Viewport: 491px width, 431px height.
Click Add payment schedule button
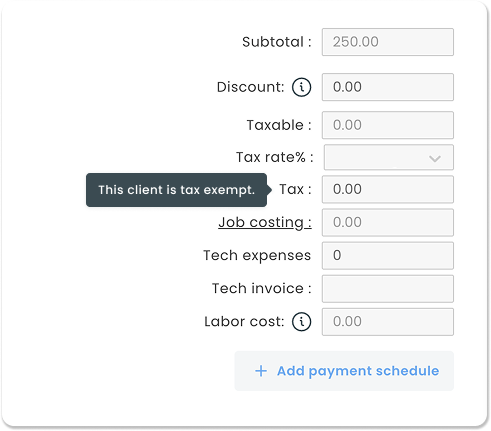[344, 371]
